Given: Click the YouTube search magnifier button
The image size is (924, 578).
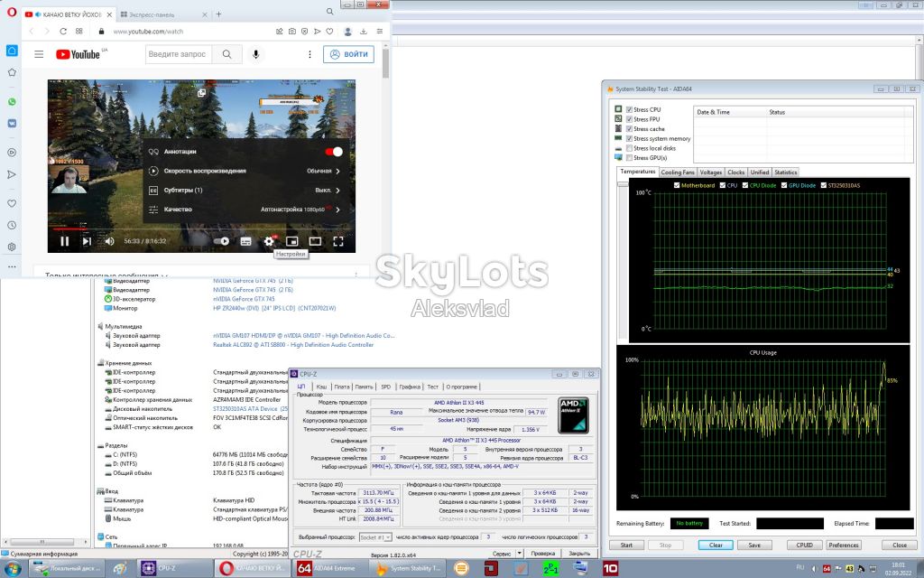Looking at the screenshot, I should point(226,54).
